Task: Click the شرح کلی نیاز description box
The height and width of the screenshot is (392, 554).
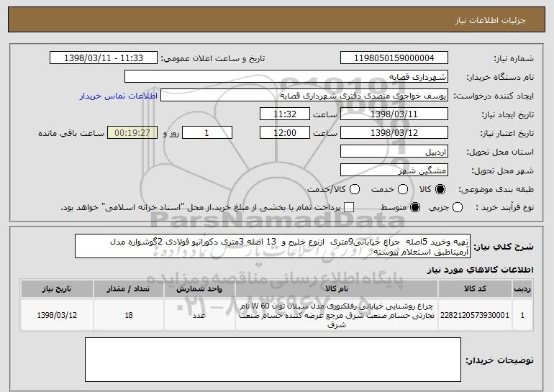Action: coord(273,246)
